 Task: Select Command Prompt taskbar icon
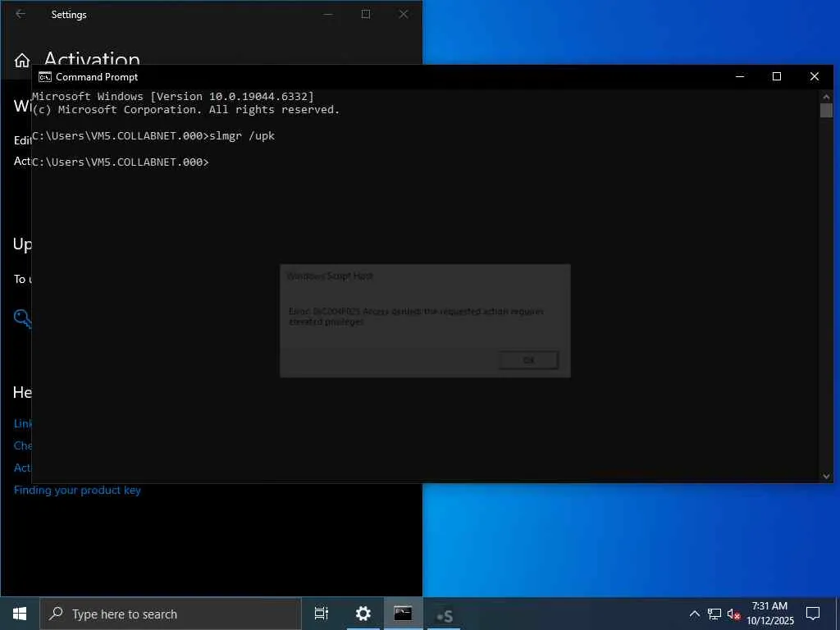pos(404,614)
